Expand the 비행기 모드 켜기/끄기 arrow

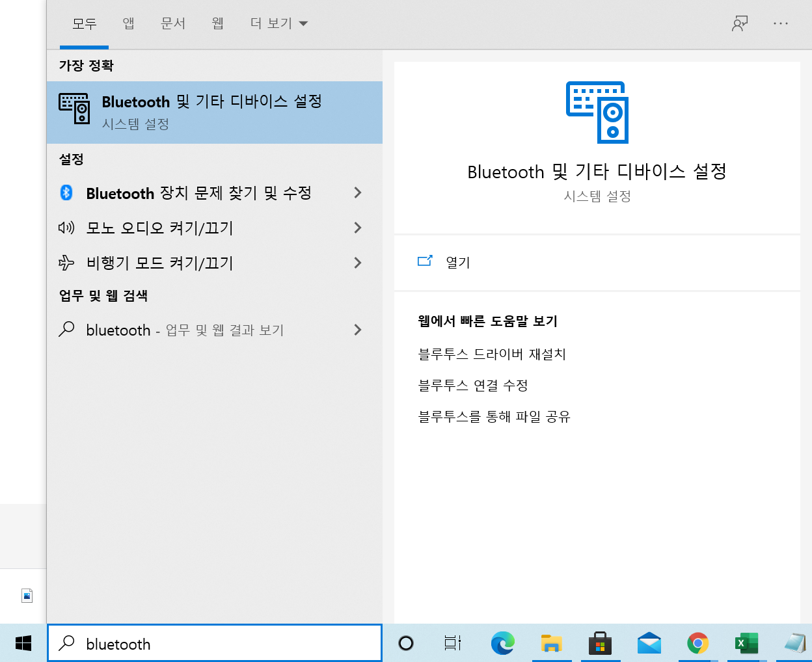click(x=357, y=263)
